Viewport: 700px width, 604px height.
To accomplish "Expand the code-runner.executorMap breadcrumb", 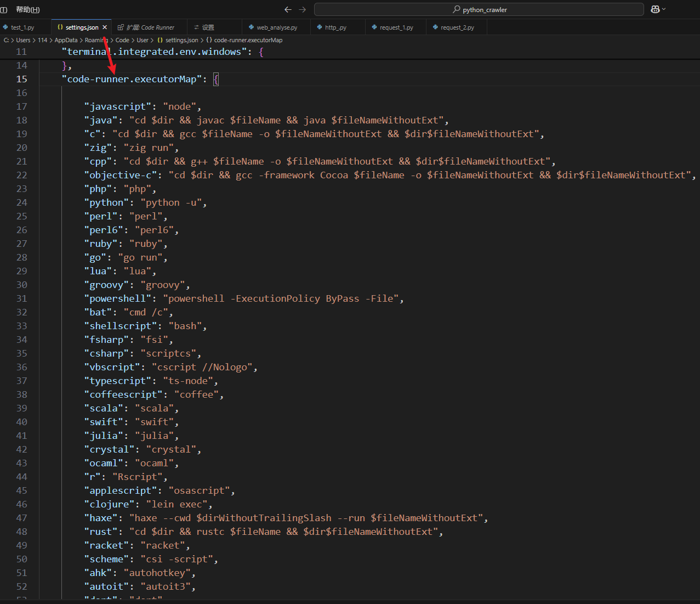I will pos(248,39).
